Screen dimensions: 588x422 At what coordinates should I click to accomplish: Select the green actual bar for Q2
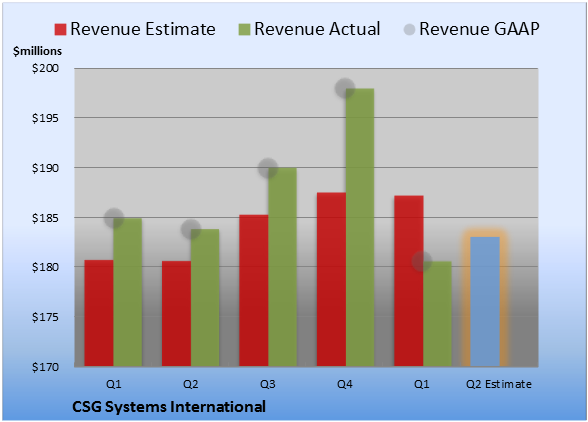(x=205, y=297)
